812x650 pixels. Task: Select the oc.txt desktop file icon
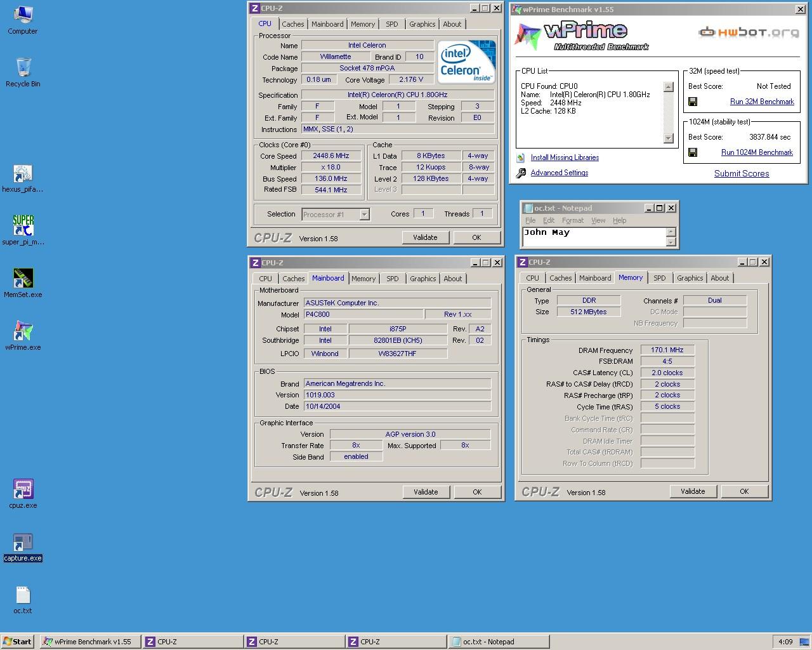point(23,599)
